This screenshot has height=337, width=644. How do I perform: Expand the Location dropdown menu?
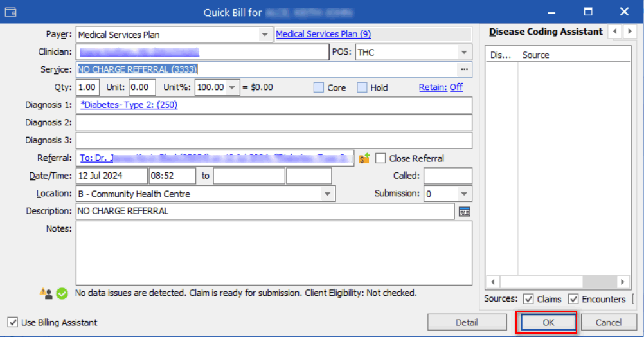click(328, 194)
